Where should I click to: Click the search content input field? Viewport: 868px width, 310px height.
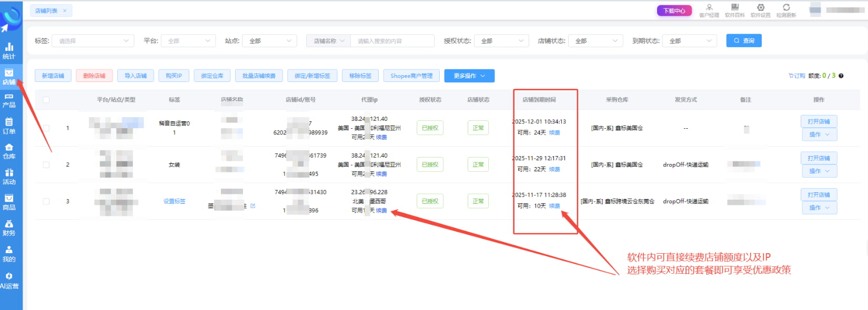click(392, 40)
